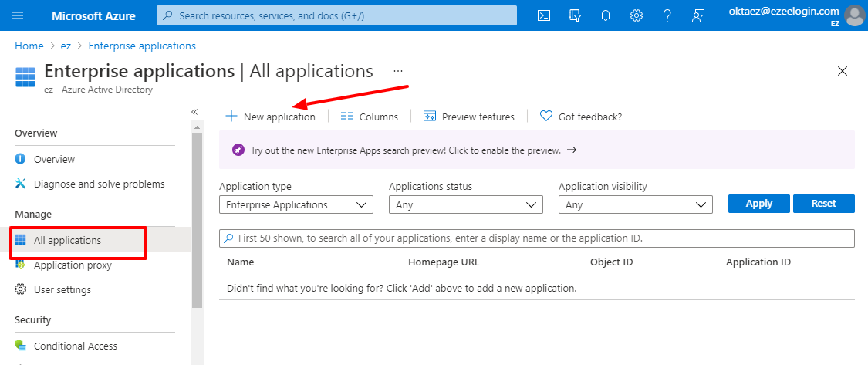Click the rocket icon in the preview banner
The image size is (868, 365).
pyautogui.click(x=238, y=150)
